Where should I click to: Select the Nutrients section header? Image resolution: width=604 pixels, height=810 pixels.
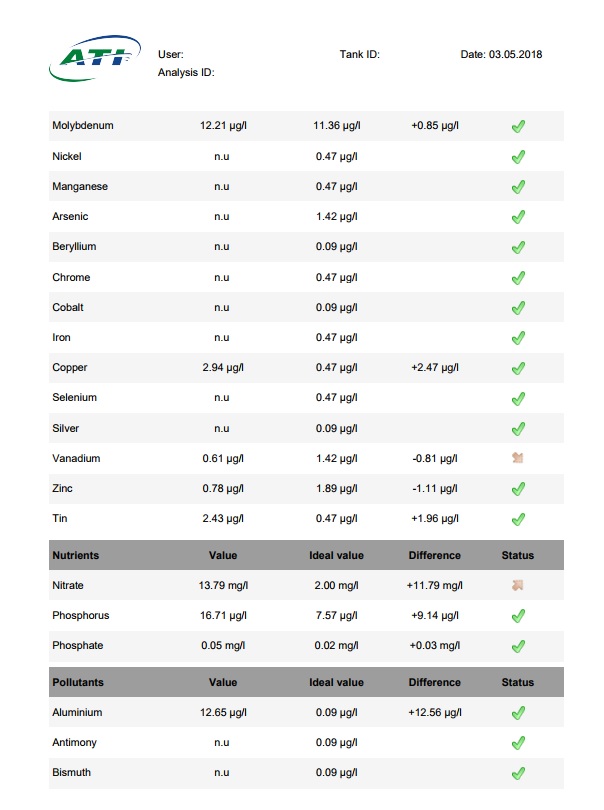(x=306, y=555)
